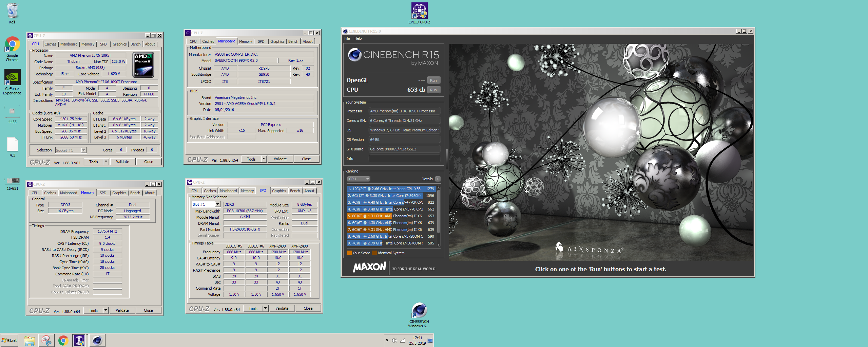
Task: Click the DRAM Frequency value 1075.4 MHz
Action: pos(107,232)
